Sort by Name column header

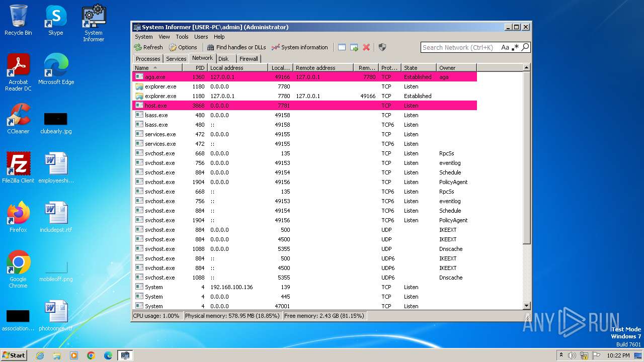[x=157, y=67]
